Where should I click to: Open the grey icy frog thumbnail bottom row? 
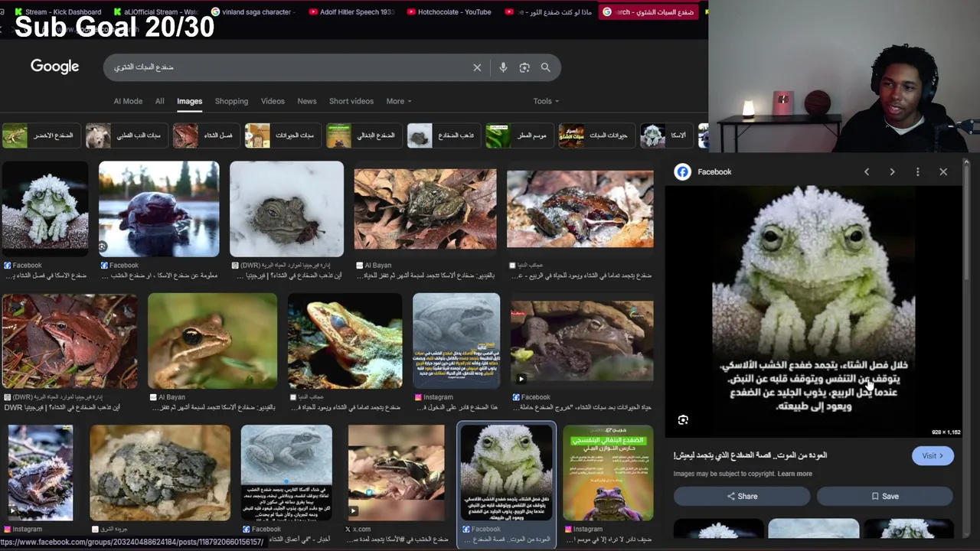160,472
